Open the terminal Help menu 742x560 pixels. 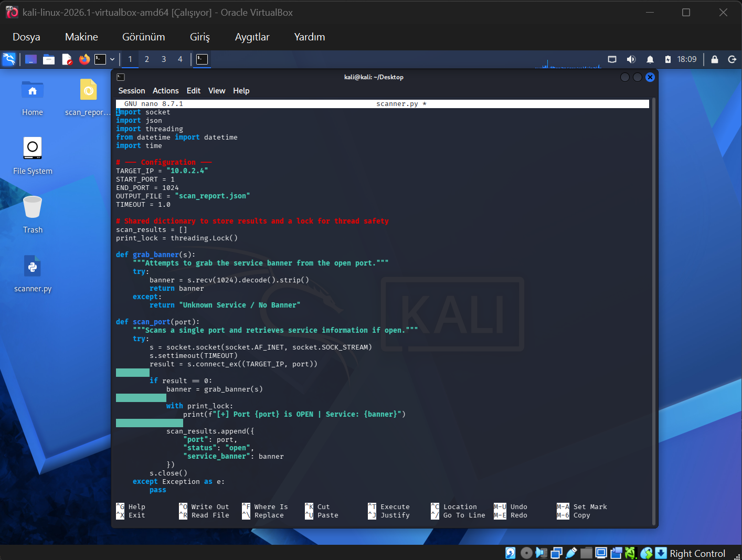coord(241,91)
